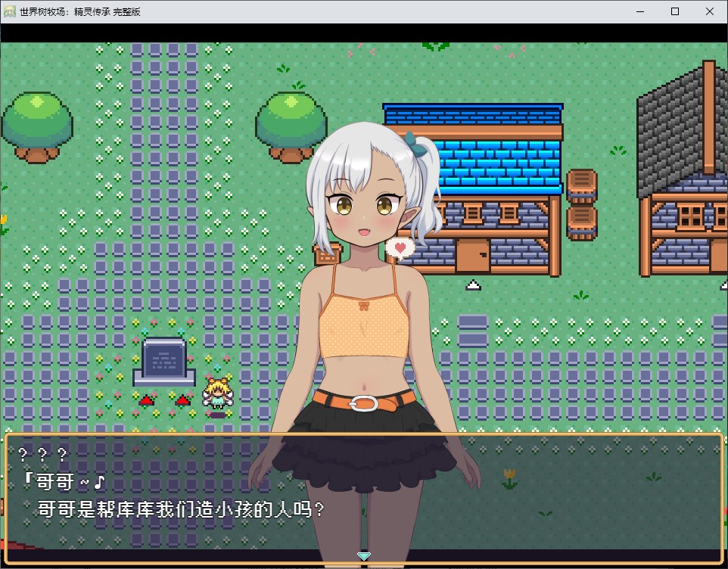Click the heart speech bubble emote

click(x=400, y=247)
